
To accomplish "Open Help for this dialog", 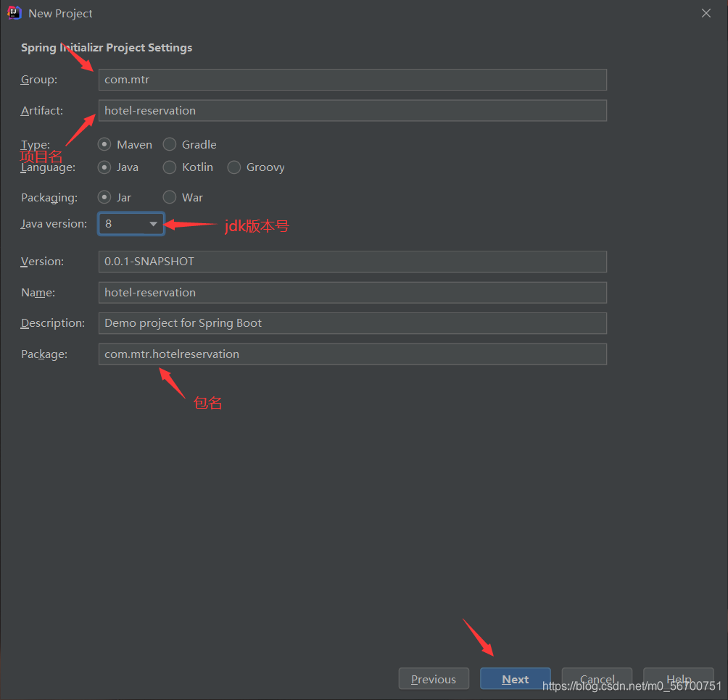I will pos(678,679).
